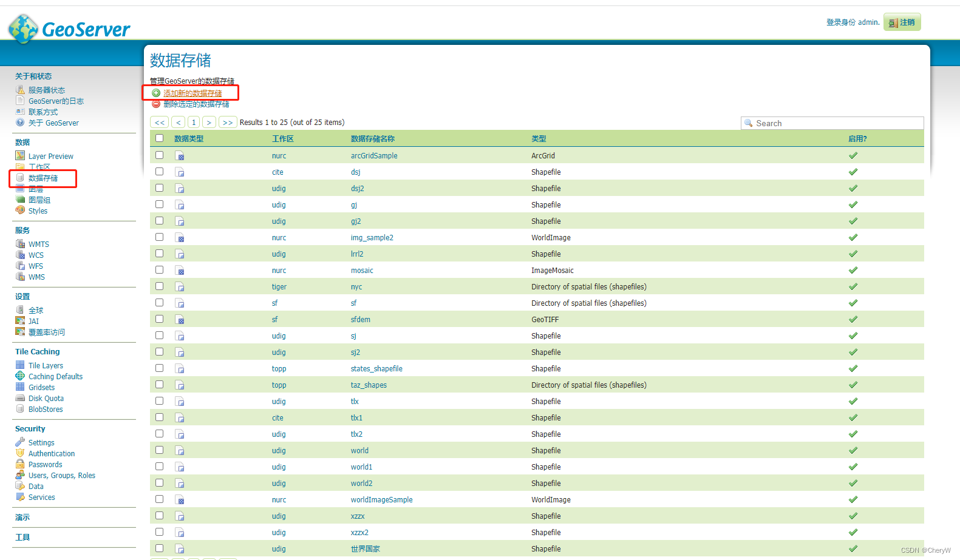960x560 pixels.
Task: Select page 1 in pagination
Action: click(194, 122)
